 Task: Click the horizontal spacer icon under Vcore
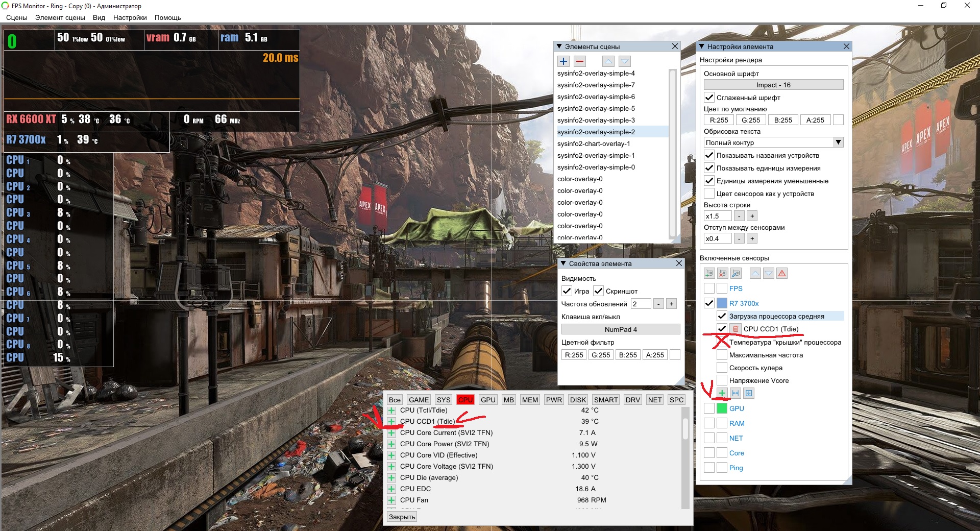(x=736, y=393)
